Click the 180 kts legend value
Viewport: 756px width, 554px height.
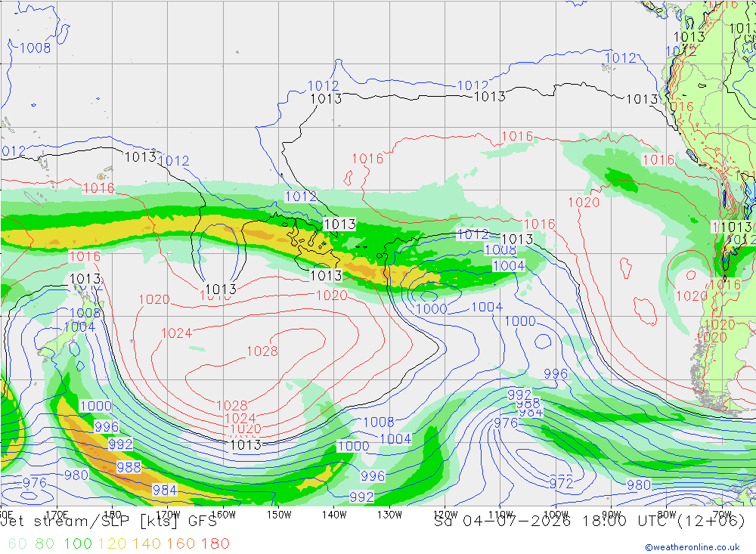tap(215, 543)
